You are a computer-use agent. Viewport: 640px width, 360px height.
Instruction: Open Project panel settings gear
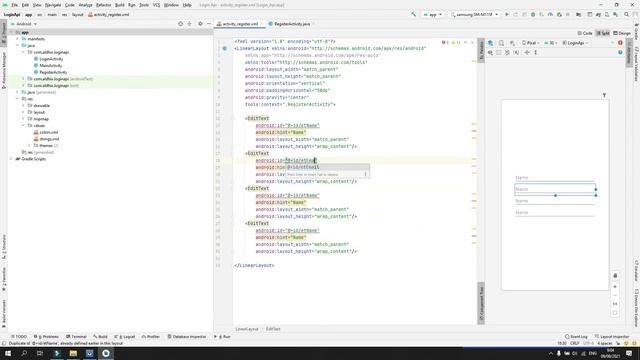coord(200,24)
